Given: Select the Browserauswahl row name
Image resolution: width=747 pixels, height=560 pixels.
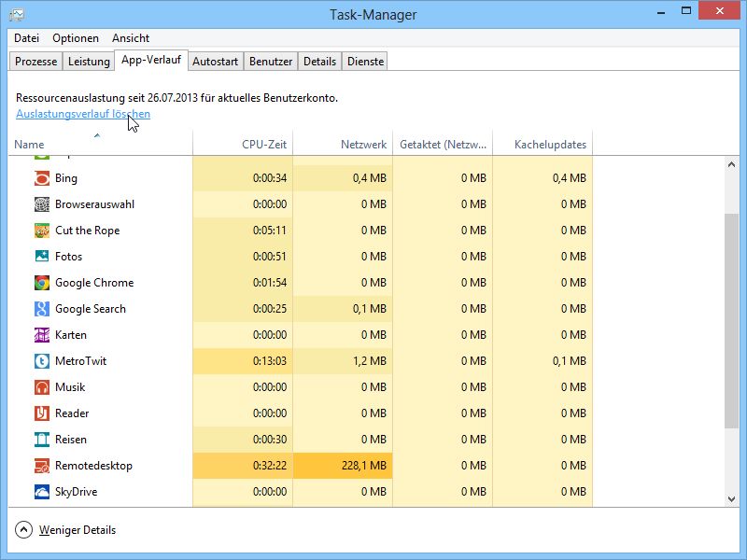Looking at the screenshot, I should pos(95,204).
